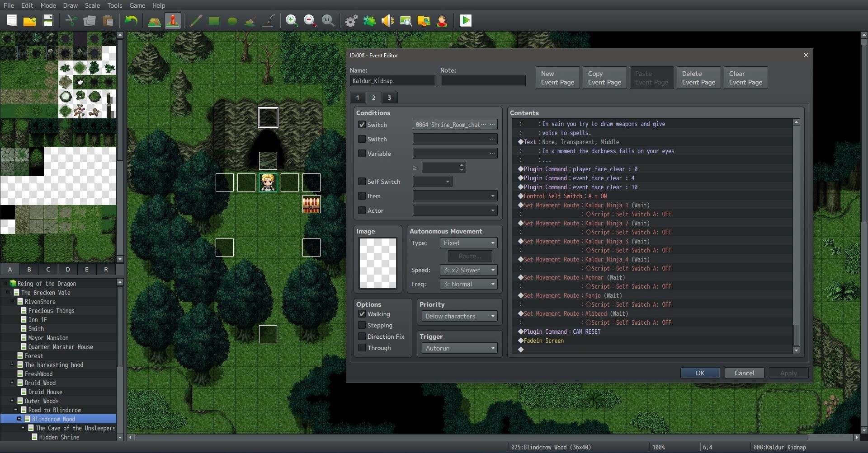Screen dimensions: 868x453
Task: Click the event Image preview box
Action: click(377, 263)
